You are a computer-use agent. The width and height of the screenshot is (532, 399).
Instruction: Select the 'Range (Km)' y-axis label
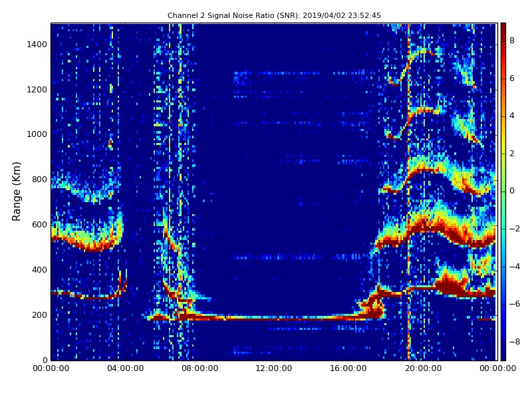pos(16,192)
